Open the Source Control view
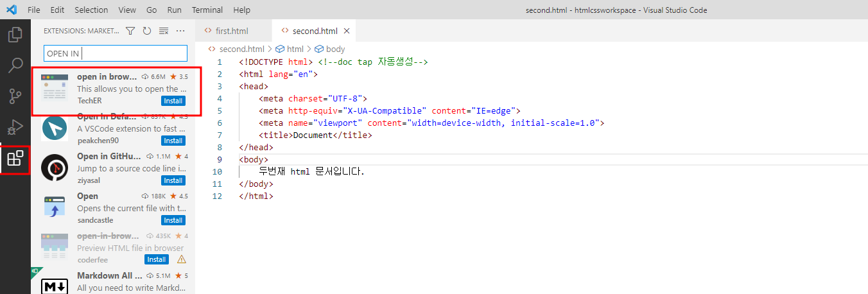Screen dimensions: 868x294 click(15, 96)
